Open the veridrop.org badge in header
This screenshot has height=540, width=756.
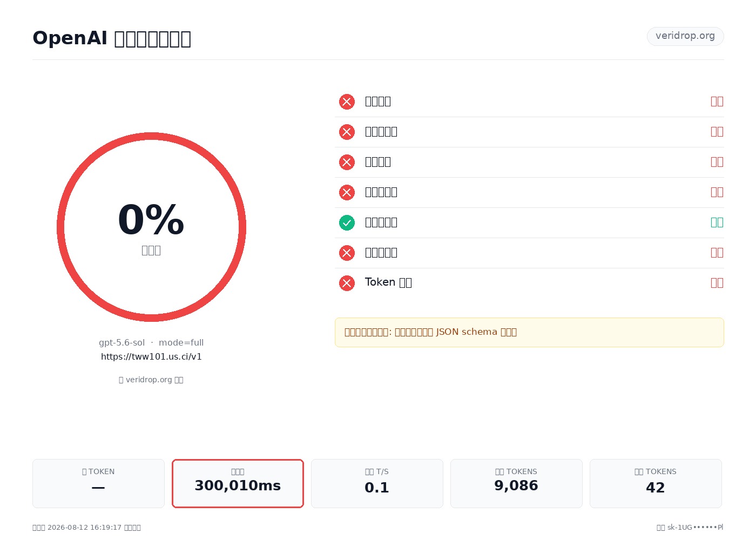click(x=685, y=36)
